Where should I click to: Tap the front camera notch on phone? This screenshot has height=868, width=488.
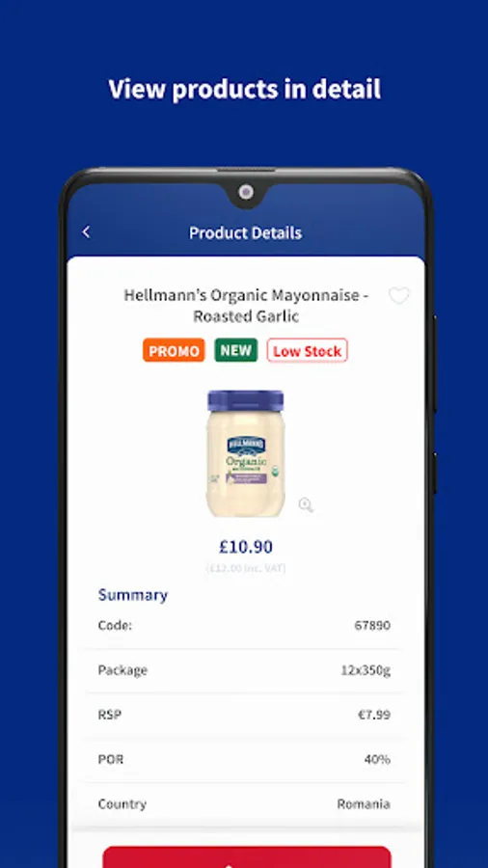[x=246, y=192]
